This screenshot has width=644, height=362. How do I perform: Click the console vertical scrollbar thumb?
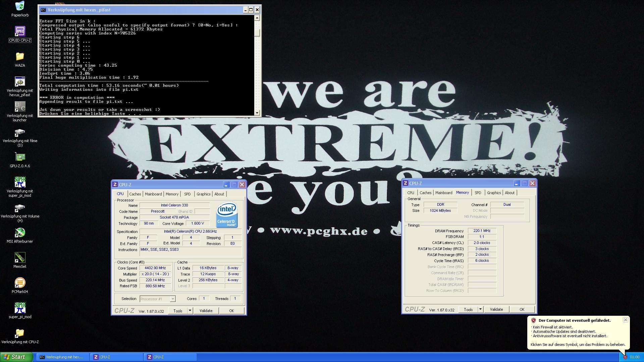pyautogui.click(x=257, y=33)
